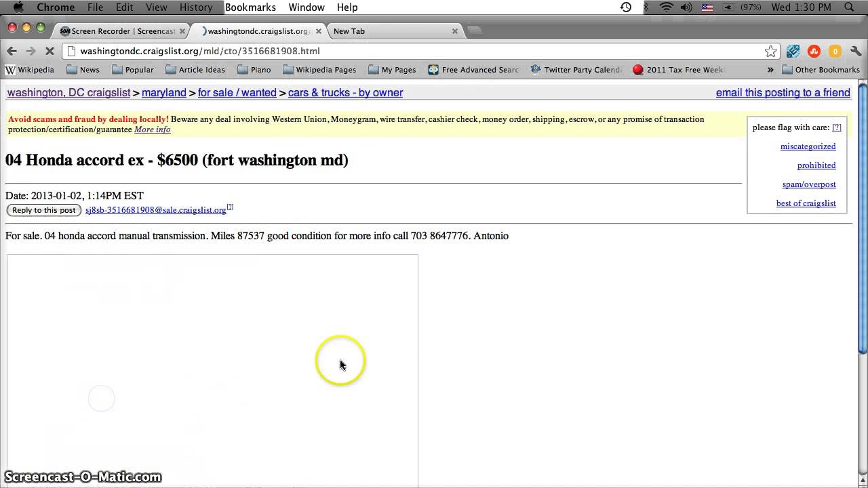Show hidden bookmarks with the chevron
The image size is (868, 488).
tap(770, 70)
